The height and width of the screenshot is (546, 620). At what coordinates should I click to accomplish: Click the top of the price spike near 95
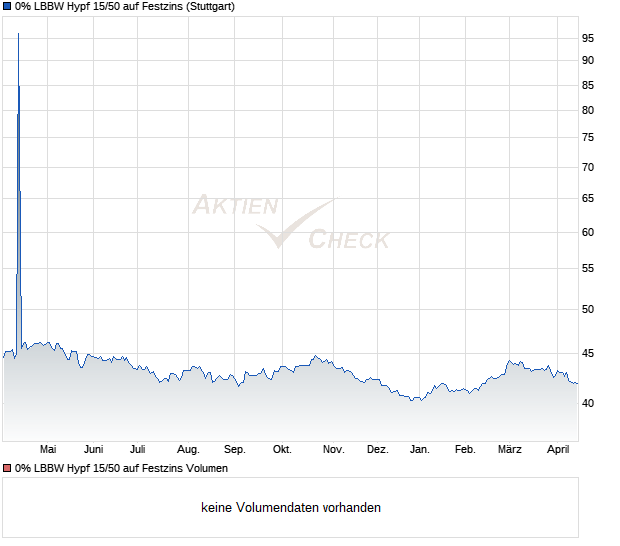pos(18,35)
